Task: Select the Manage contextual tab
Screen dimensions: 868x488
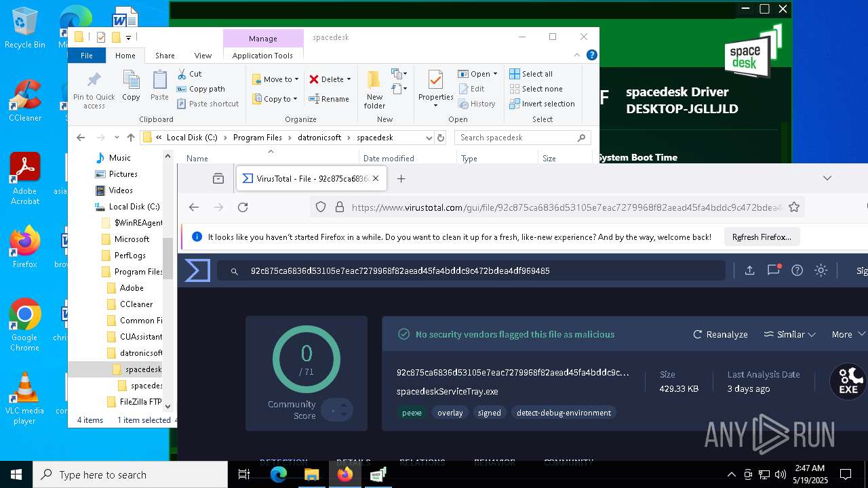Action: tap(262, 39)
